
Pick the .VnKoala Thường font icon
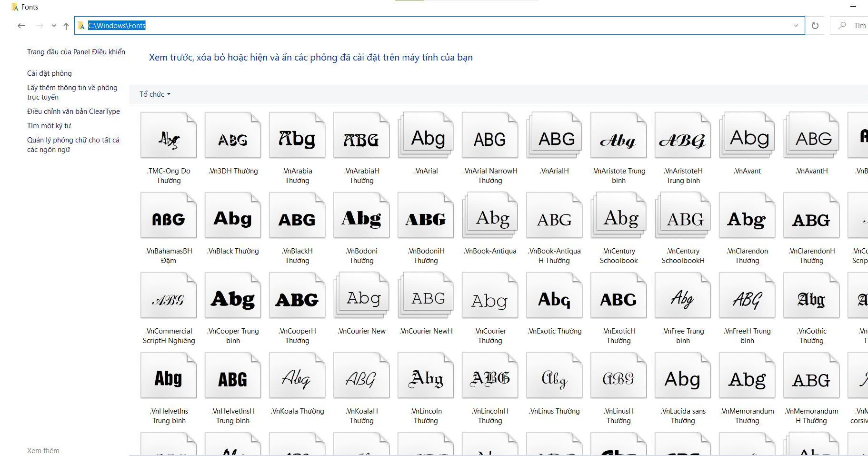pos(297,375)
